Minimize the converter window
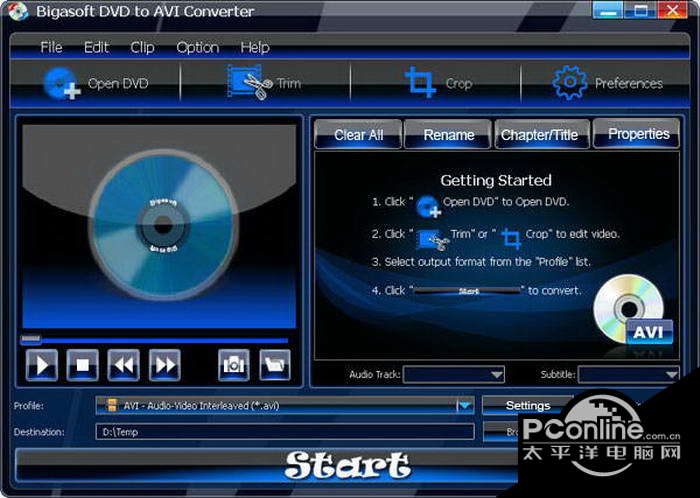Image resolution: width=700 pixels, height=498 pixels. tap(608, 10)
